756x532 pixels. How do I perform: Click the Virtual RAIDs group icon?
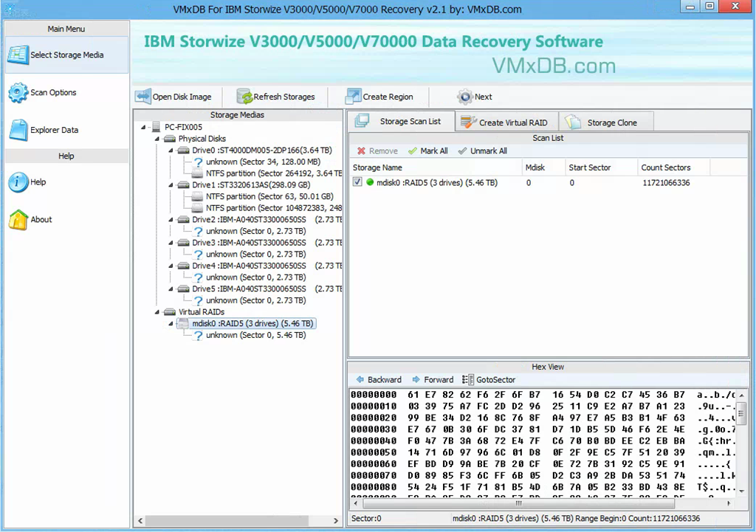[170, 312]
